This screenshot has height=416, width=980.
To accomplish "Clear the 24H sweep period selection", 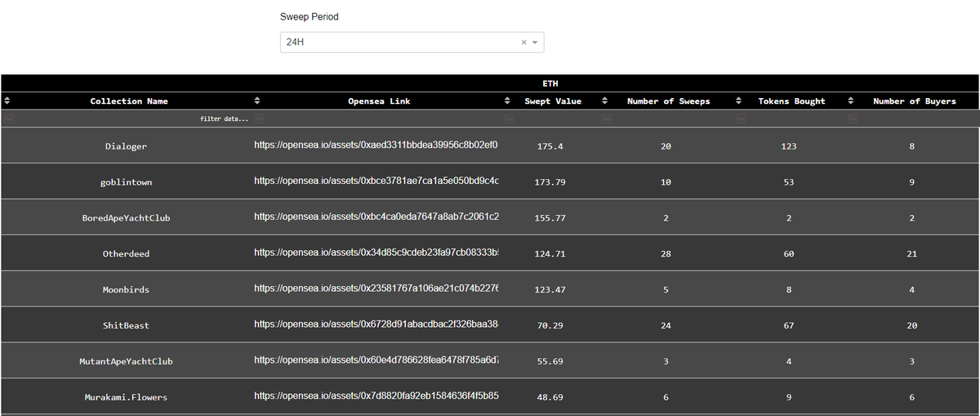I will coord(524,42).
